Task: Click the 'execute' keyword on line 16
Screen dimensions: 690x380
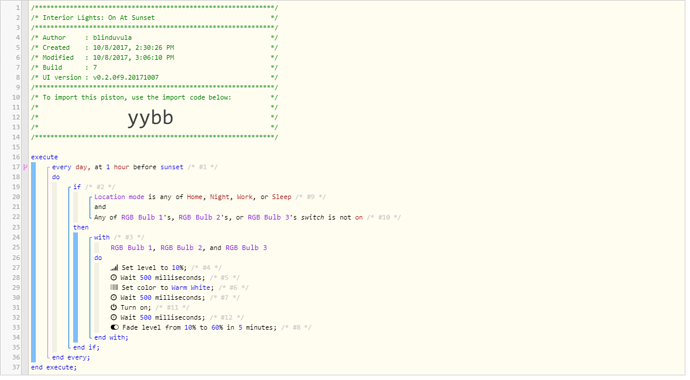Action: pos(44,157)
